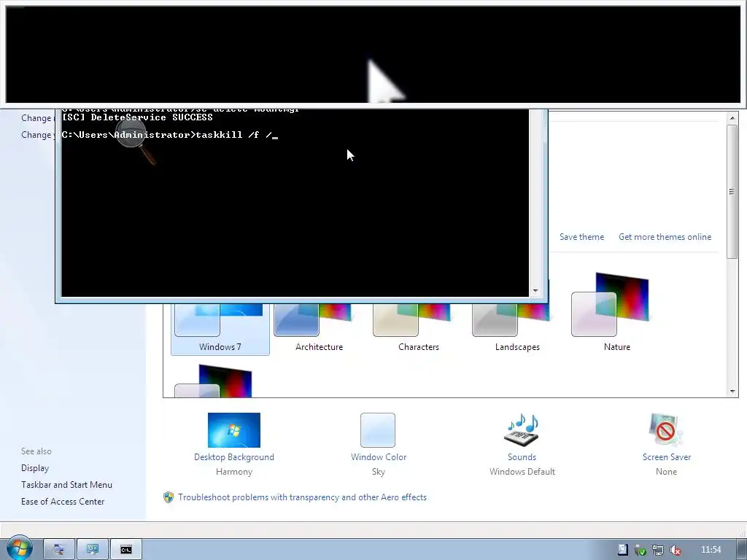This screenshot has height=560, width=747.
Task: Open the Sounds Windows Default icon
Action: pyautogui.click(x=522, y=430)
